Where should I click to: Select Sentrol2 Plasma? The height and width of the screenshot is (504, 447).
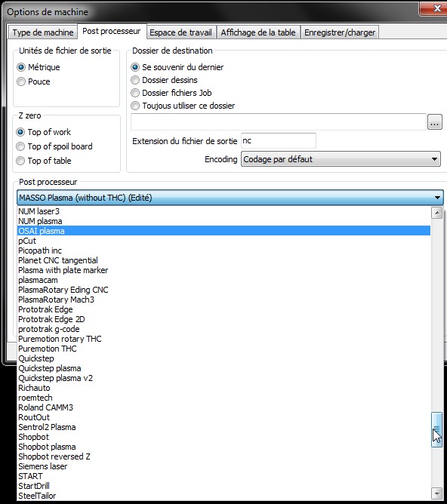click(x=223, y=427)
